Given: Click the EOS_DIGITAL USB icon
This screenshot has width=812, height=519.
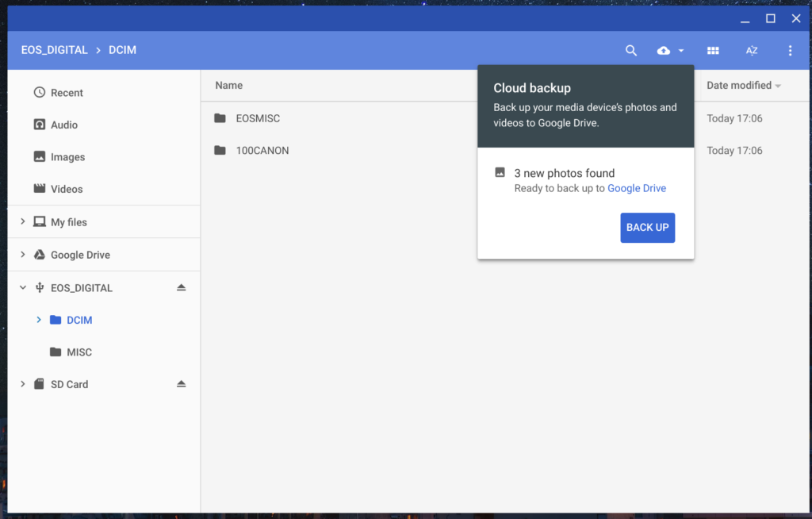Looking at the screenshot, I should (40, 287).
